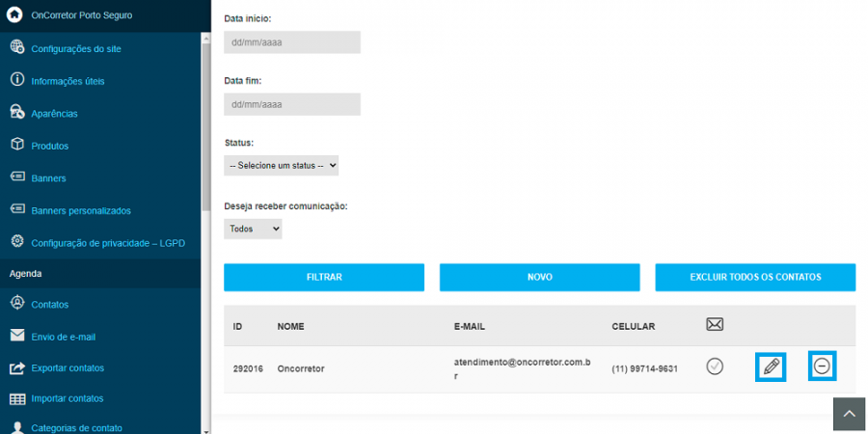Click the Exportar contatos icon
Screen dimensions: 868x434
coord(17,367)
